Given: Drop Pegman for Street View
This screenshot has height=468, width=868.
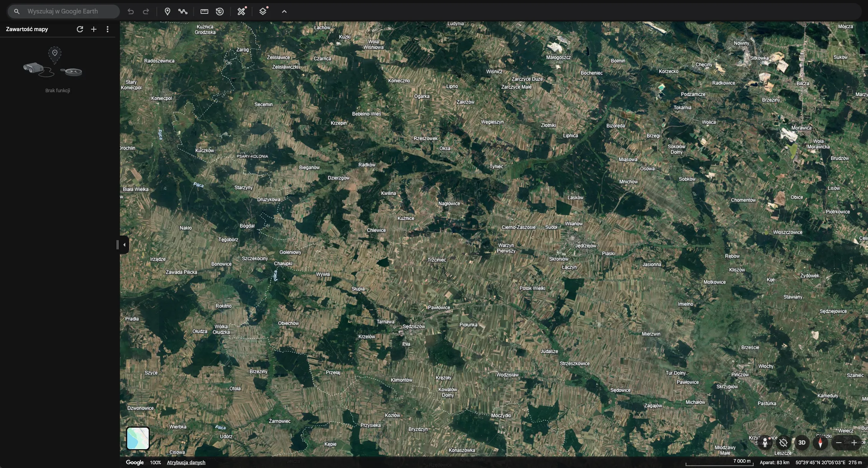Looking at the screenshot, I should coord(765,443).
